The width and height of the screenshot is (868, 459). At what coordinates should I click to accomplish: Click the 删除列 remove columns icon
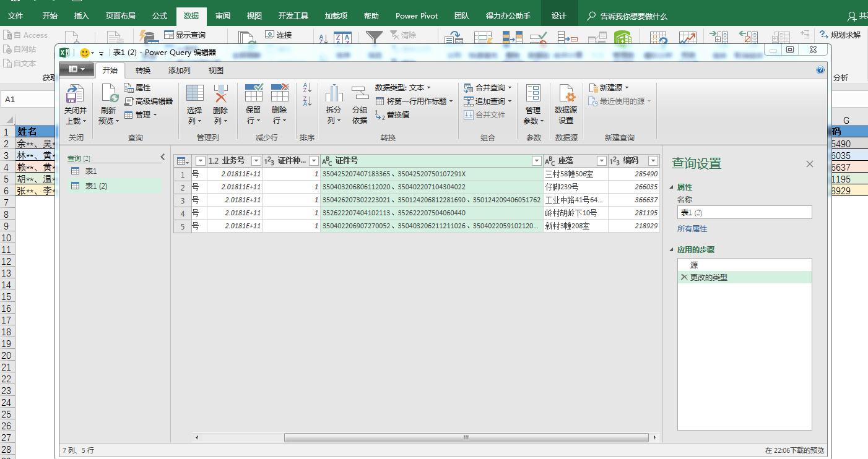(220, 94)
